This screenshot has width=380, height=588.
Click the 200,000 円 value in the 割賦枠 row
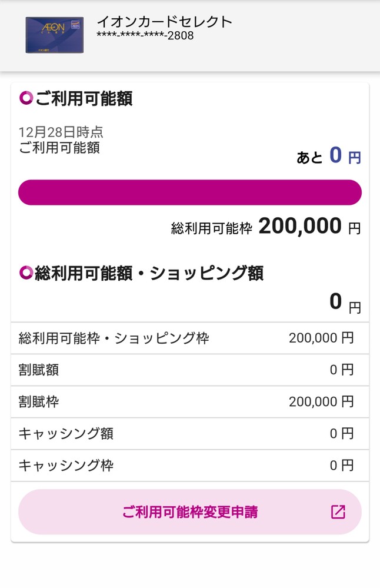(x=321, y=402)
